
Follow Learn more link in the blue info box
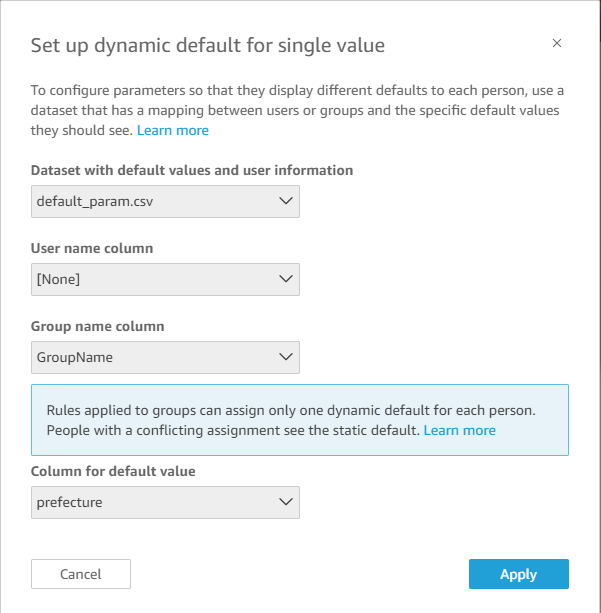pos(459,430)
